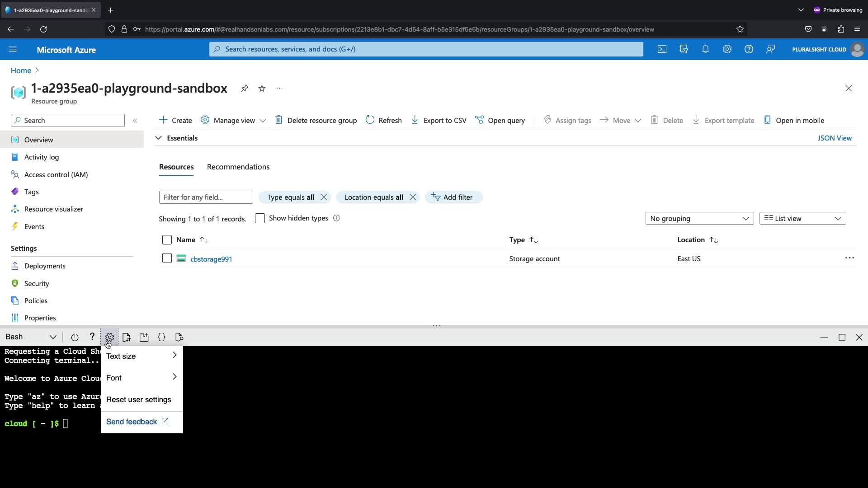Open the cbstorage991 storage account link
868x488 pixels.
[211, 259]
